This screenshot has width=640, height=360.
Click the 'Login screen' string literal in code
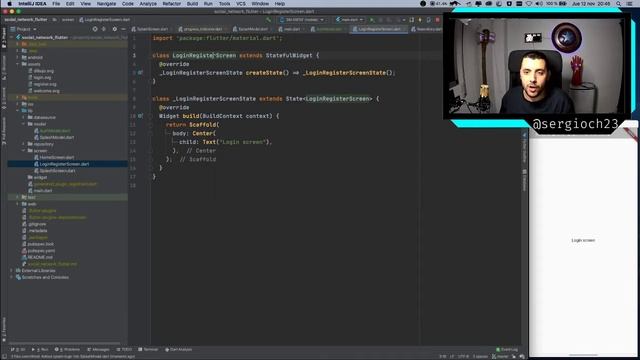243,142
